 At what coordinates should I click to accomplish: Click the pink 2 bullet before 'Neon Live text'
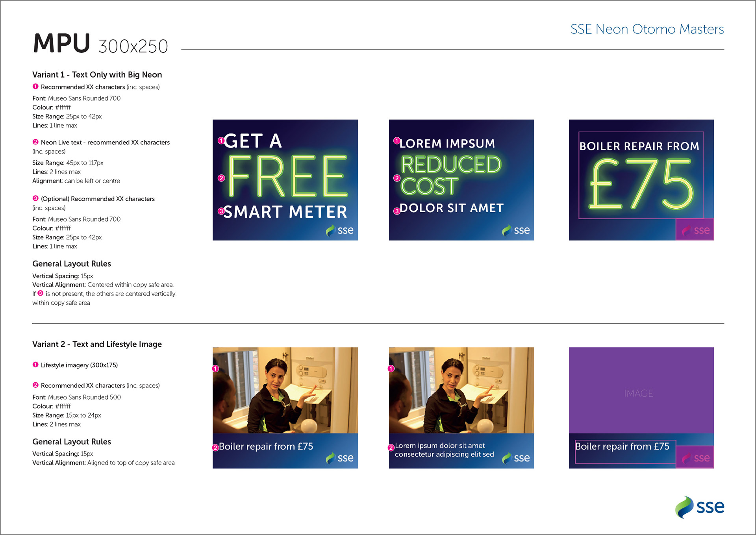[35, 142]
